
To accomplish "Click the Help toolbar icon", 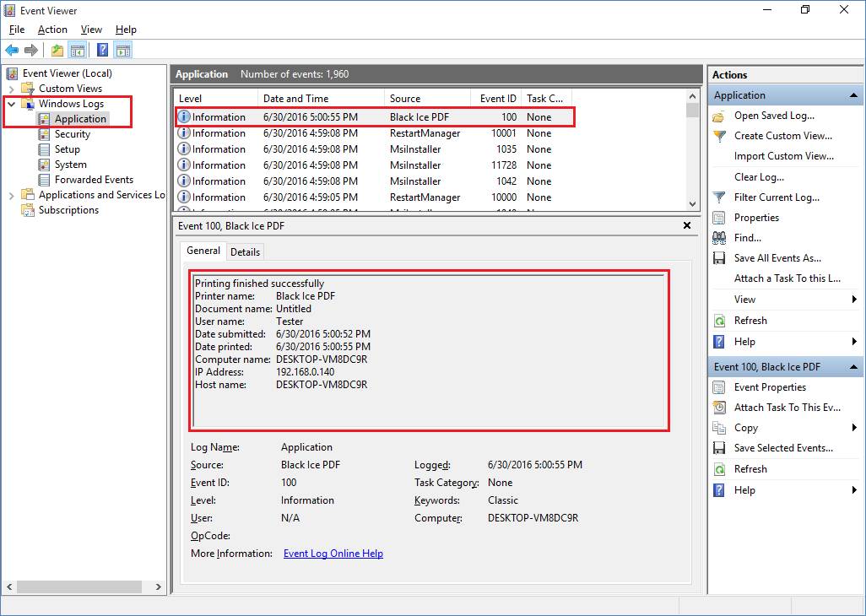I will pos(102,50).
